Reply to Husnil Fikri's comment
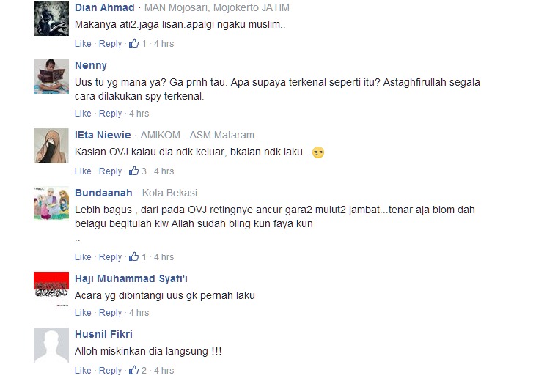 click(x=110, y=371)
